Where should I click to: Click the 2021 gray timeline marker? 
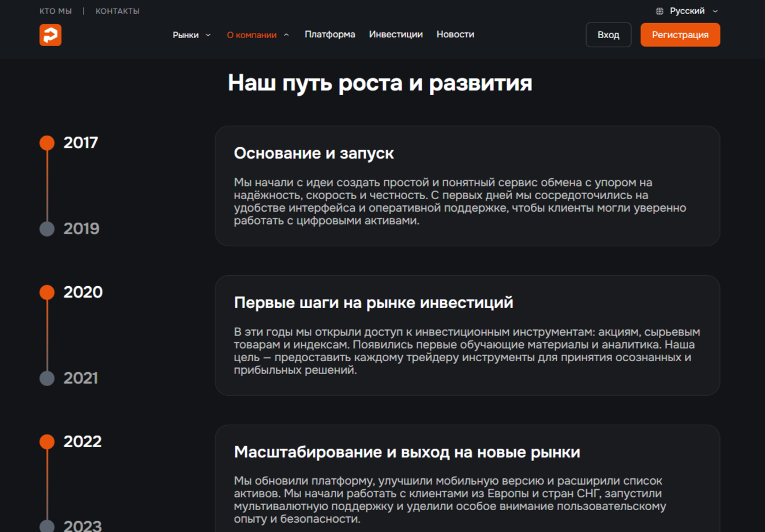[x=47, y=378]
